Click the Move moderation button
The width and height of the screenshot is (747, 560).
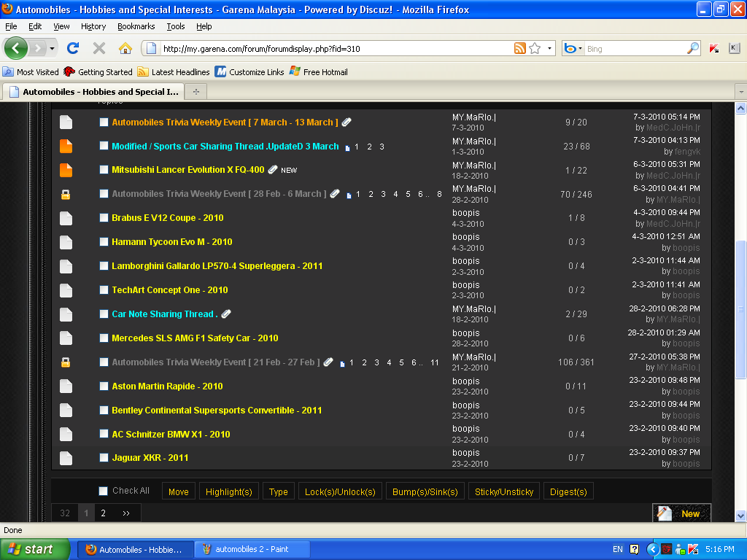pyautogui.click(x=179, y=491)
